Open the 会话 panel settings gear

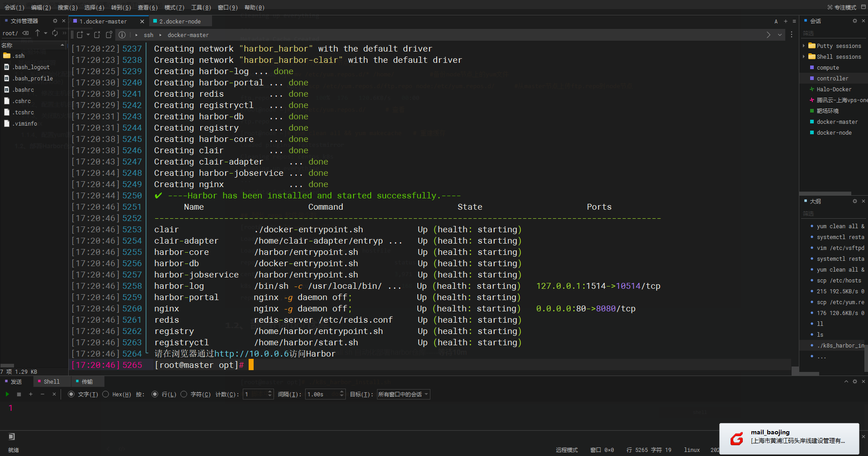[854, 21]
